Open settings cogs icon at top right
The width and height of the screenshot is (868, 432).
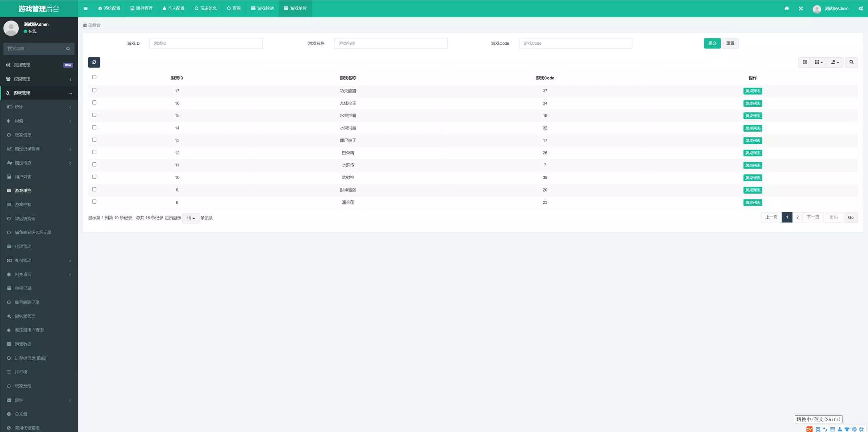pos(860,8)
